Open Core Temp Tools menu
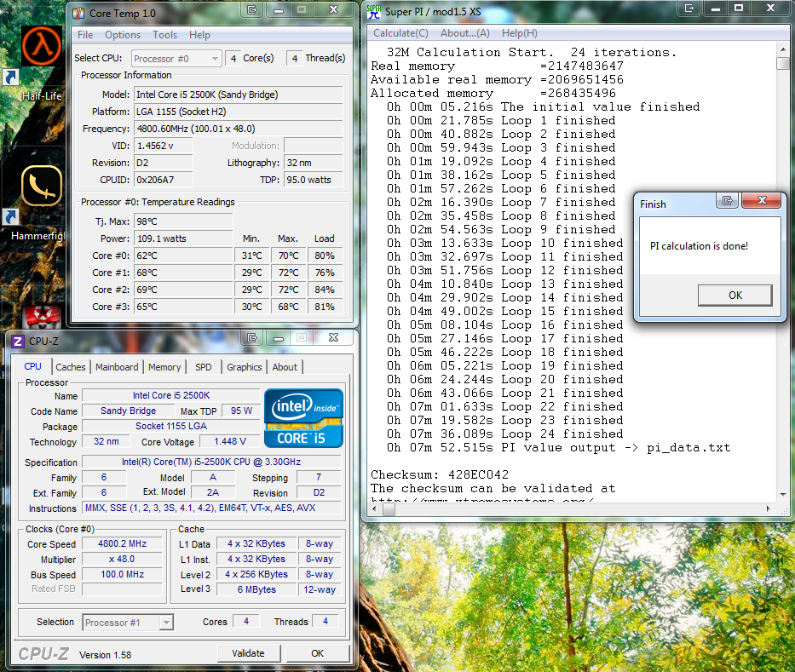The height and width of the screenshot is (672, 795). pos(164,35)
